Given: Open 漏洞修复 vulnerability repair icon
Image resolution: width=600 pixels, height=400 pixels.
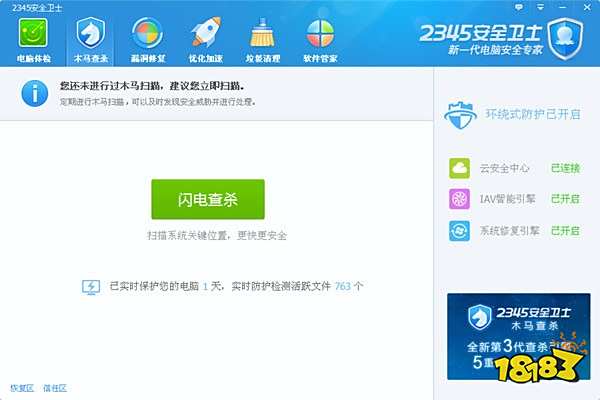Looking at the screenshot, I should point(148,33).
